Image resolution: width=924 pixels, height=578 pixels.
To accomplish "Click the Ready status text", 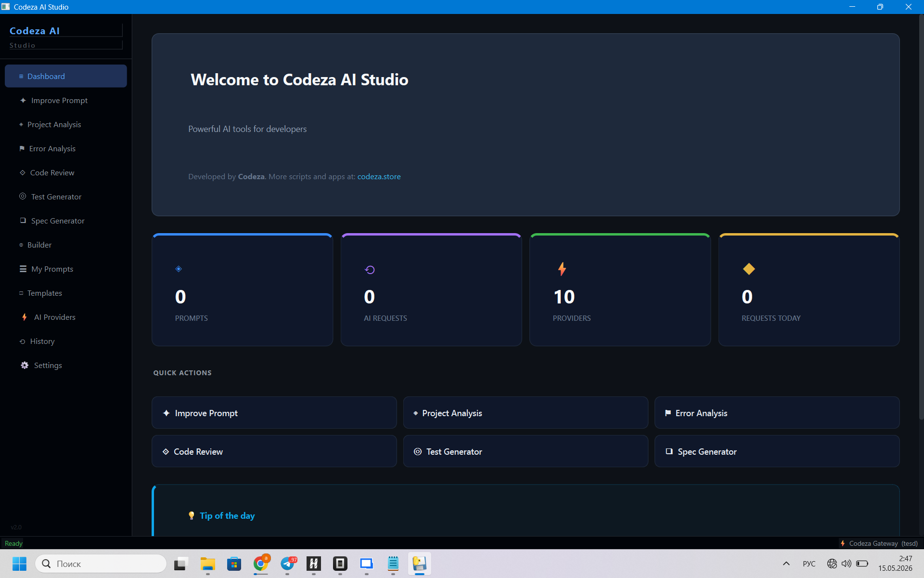I will [13, 543].
